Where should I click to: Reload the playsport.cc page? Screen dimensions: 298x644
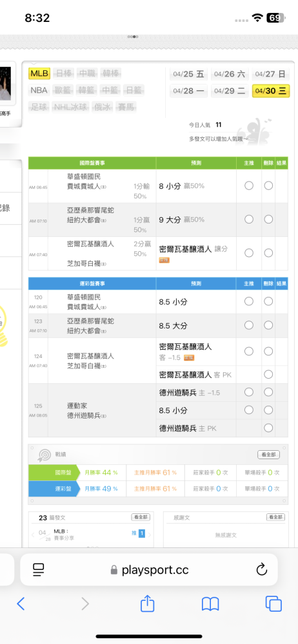coord(261,569)
